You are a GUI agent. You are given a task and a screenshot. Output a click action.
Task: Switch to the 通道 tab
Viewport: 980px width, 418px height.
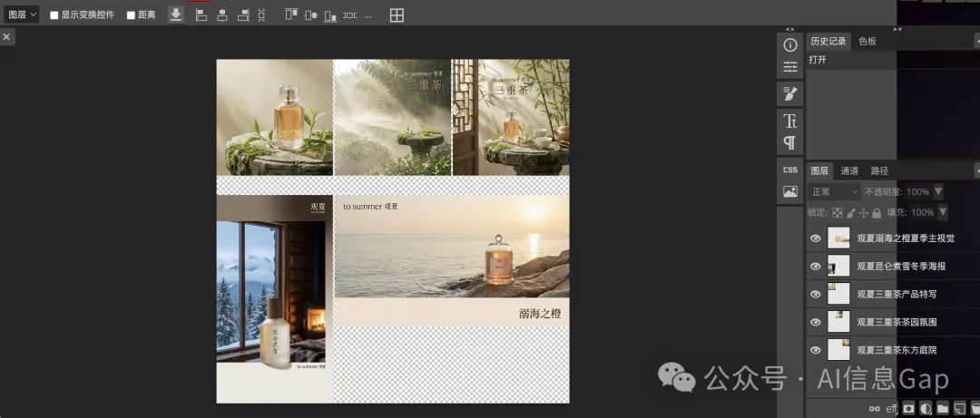[849, 170]
